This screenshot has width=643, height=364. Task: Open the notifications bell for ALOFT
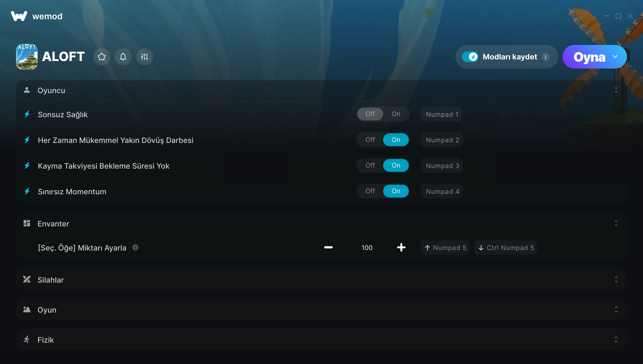tap(123, 57)
